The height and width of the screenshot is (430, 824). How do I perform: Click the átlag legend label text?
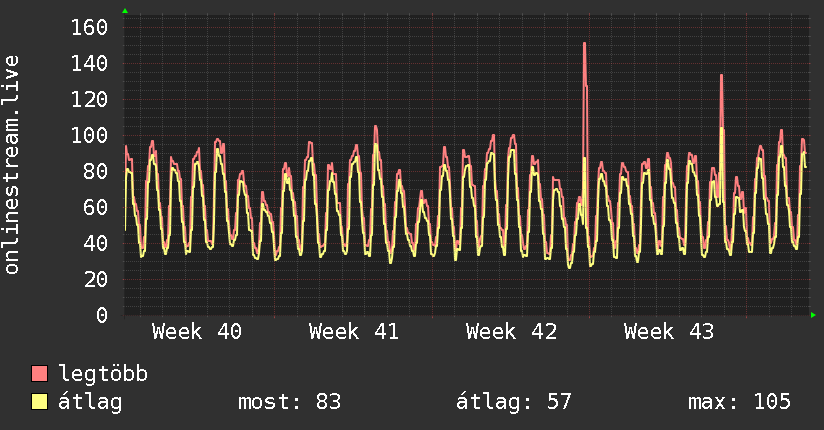[91, 402]
